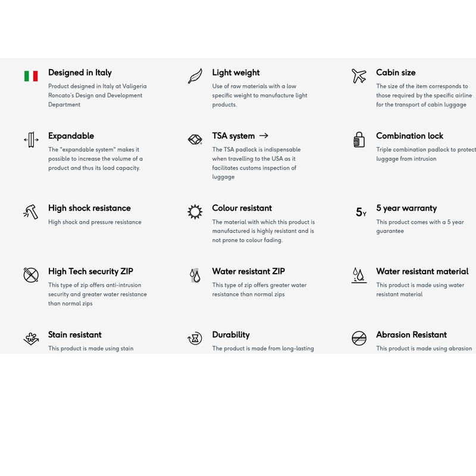The image size is (476, 476).
Task: Click the 5 year warranty heading
Action: pyautogui.click(x=406, y=208)
